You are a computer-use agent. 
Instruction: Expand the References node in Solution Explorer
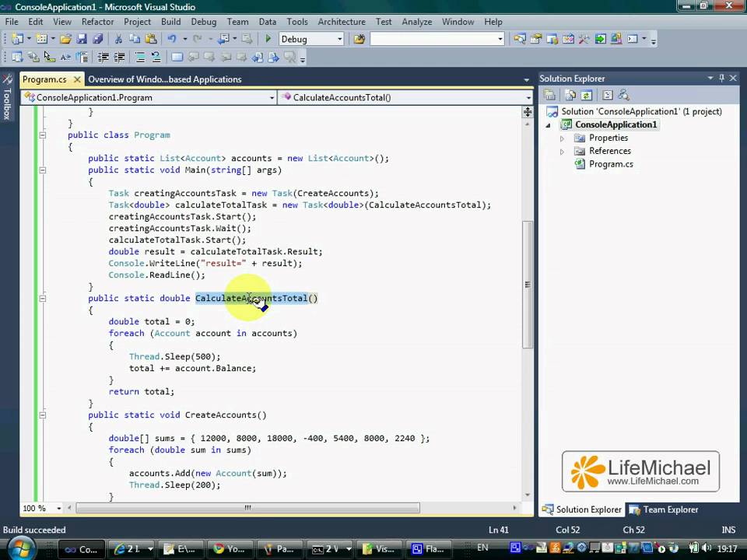coord(562,152)
